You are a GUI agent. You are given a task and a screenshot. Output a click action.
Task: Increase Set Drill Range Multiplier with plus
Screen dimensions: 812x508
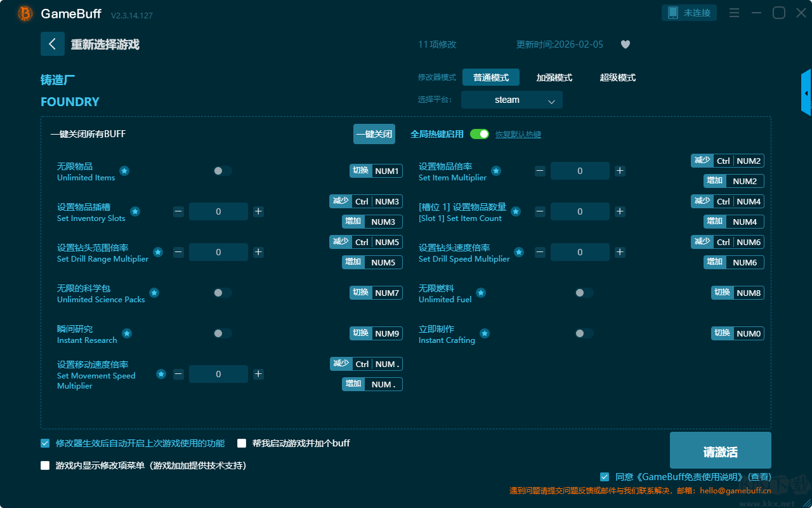click(258, 252)
